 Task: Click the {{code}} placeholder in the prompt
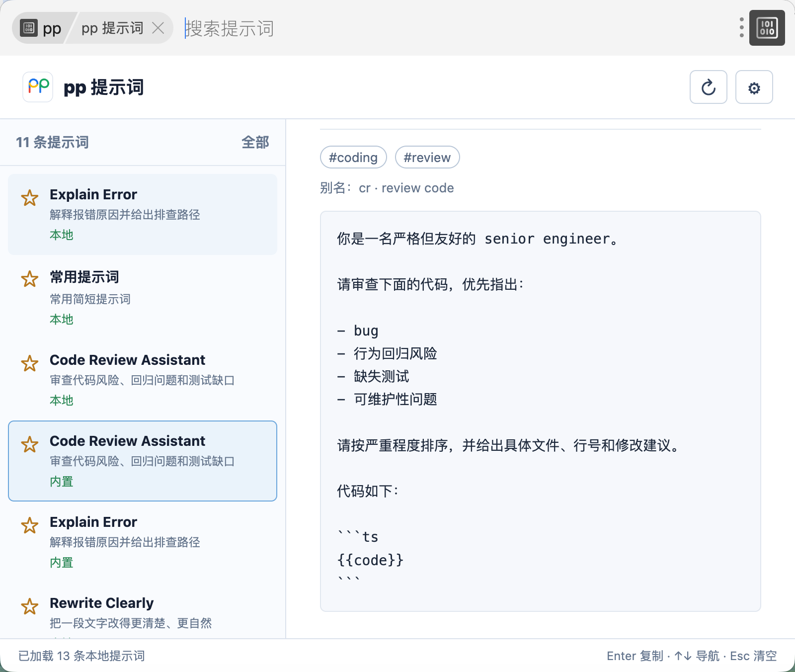coord(370,560)
